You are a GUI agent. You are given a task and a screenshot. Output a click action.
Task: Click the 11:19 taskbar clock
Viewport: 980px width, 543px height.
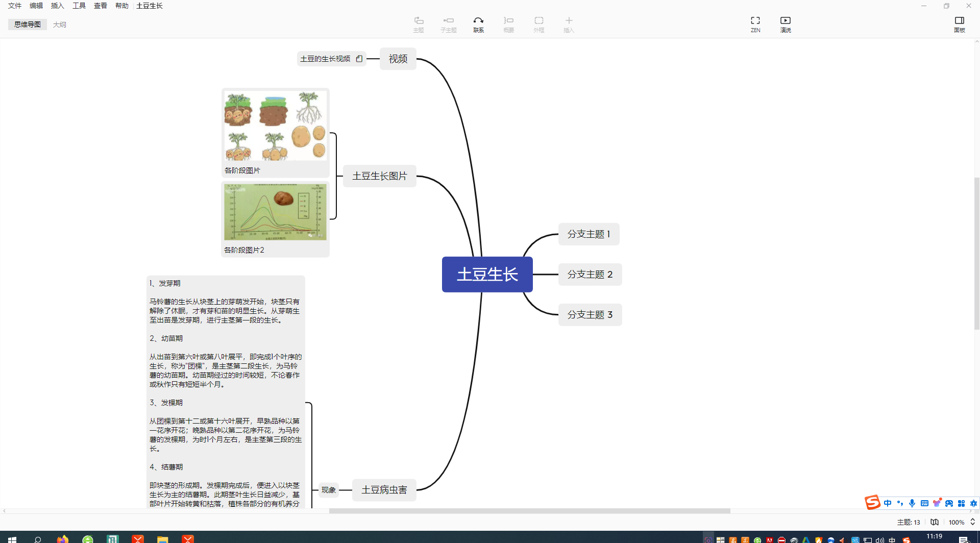coord(935,537)
